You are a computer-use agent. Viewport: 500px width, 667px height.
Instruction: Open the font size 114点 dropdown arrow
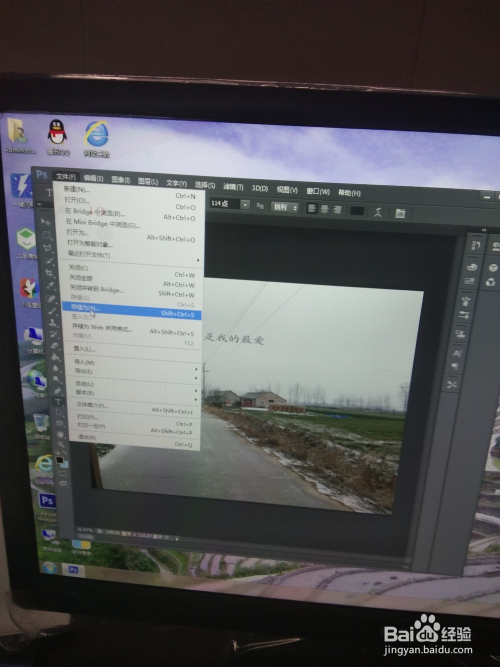click(245, 205)
